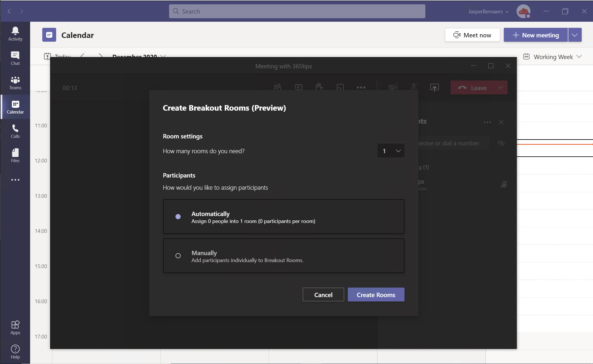593x364 pixels.
Task: Open Apps section in sidebar
Action: click(15, 328)
